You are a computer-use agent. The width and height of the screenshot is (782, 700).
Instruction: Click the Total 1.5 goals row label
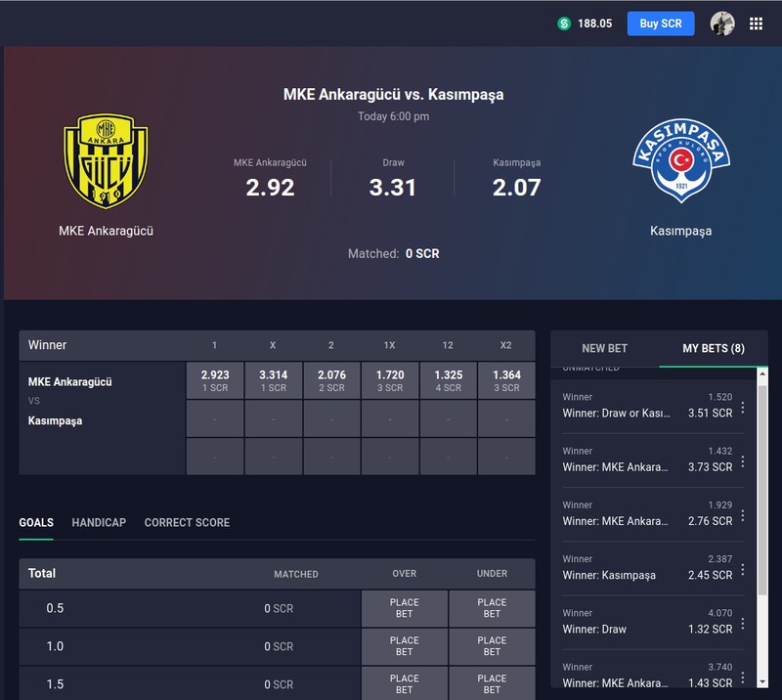55,684
